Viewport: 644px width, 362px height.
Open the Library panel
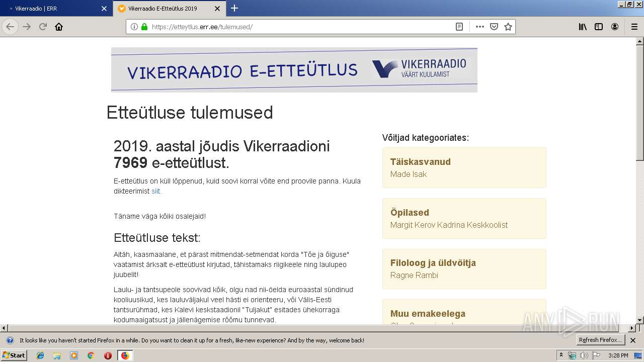click(583, 27)
